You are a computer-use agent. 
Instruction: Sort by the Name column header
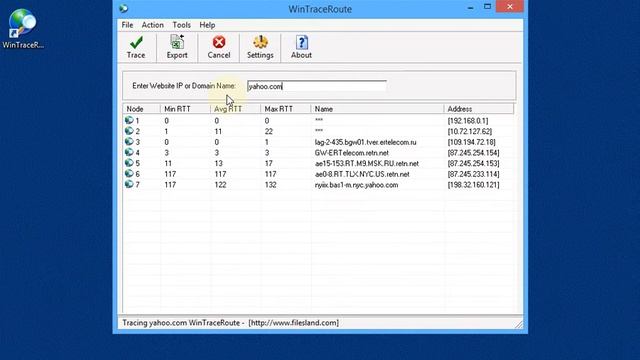point(377,109)
